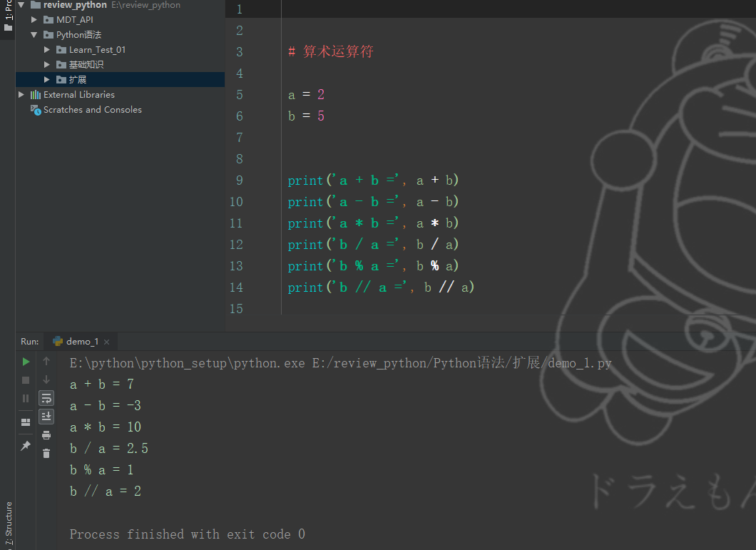Select the demo_1 run tab

(81, 342)
